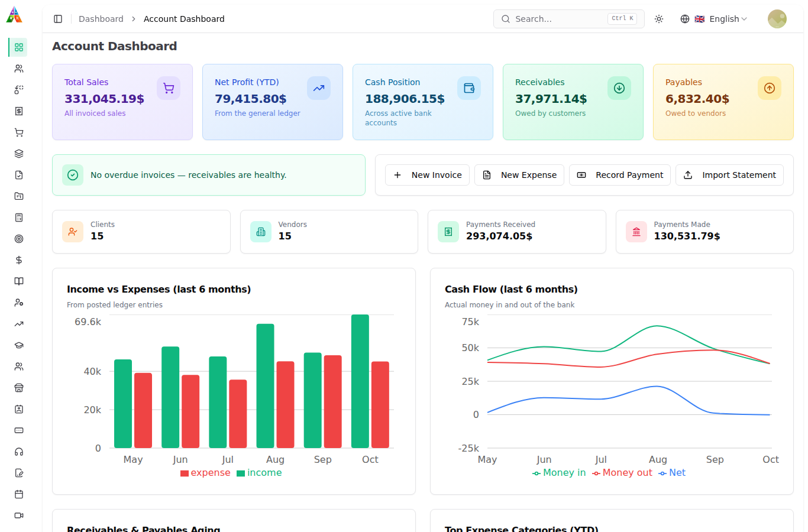The width and height of the screenshot is (808, 532).
Task: Click the receipt dollar icon in sidebar
Action: click(19, 111)
